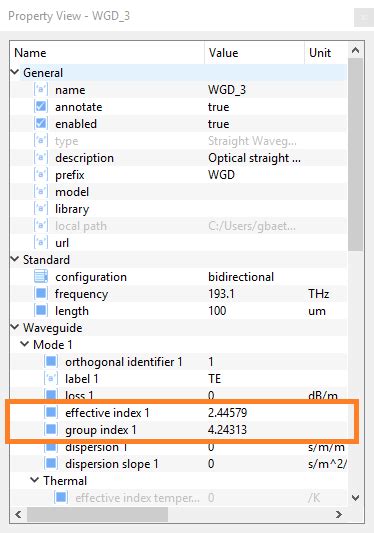Collapse the Standard section

click(15, 259)
